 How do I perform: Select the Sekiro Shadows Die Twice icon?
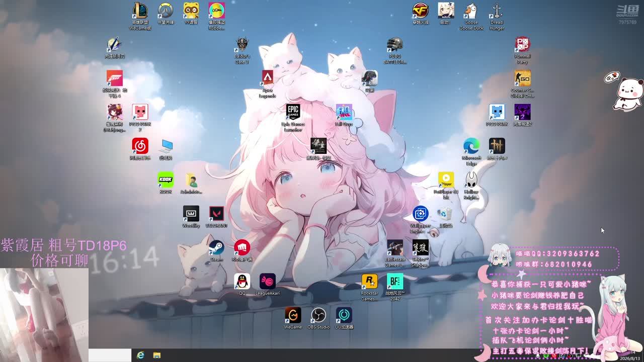point(421,247)
